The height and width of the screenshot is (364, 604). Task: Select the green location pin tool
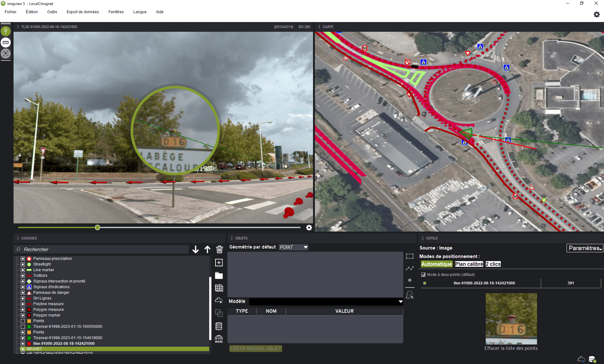[6, 31]
